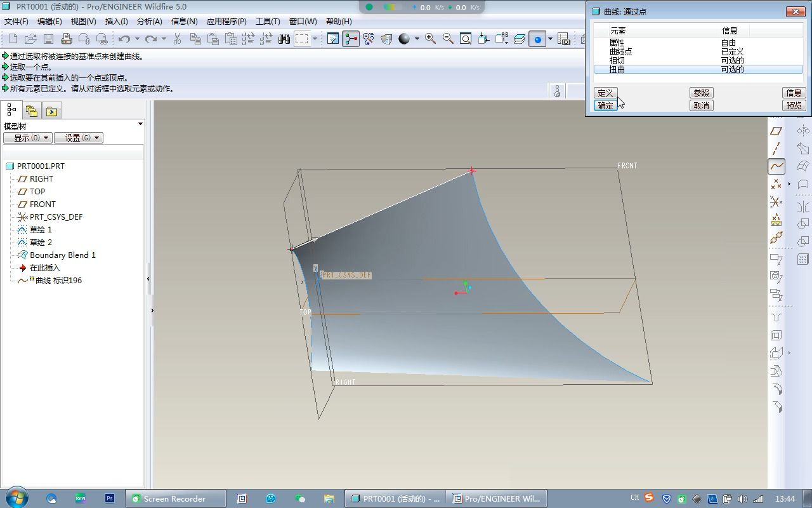The height and width of the screenshot is (508, 812).
Task: Expand the selection box tool dropdown arrow
Action: [x=315, y=39]
